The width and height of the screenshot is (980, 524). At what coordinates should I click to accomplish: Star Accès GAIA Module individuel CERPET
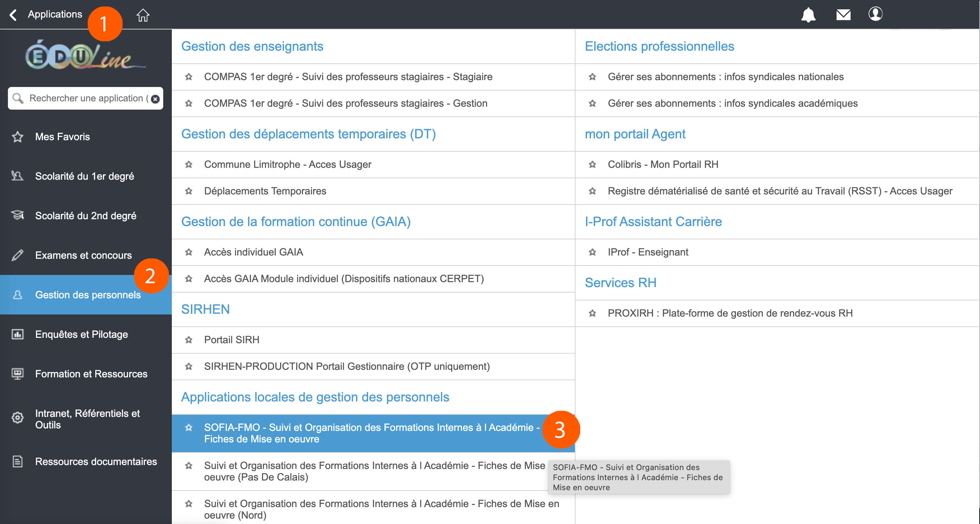(189, 279)
